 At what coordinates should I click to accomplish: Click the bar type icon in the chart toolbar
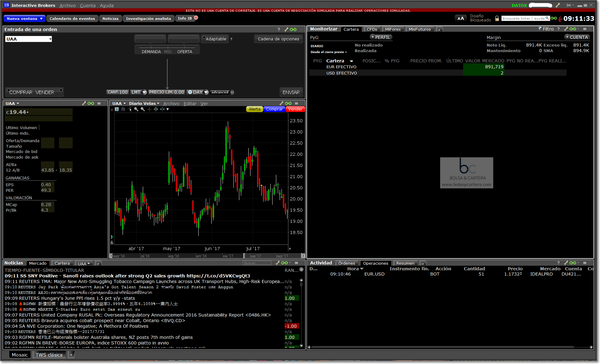pyautogui.click(x=123, y=109)
